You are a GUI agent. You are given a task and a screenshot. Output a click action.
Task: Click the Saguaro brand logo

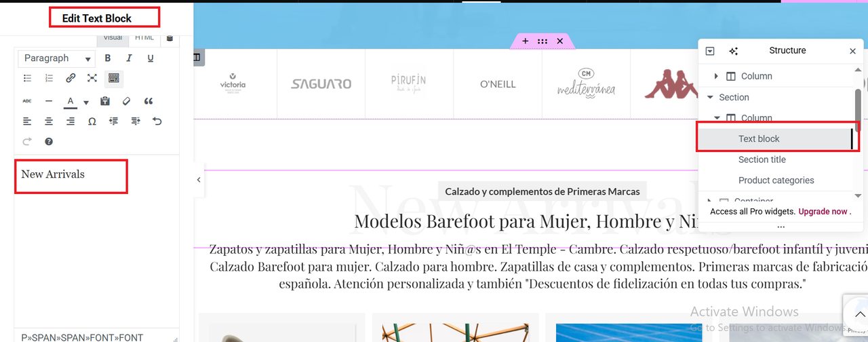321,84
